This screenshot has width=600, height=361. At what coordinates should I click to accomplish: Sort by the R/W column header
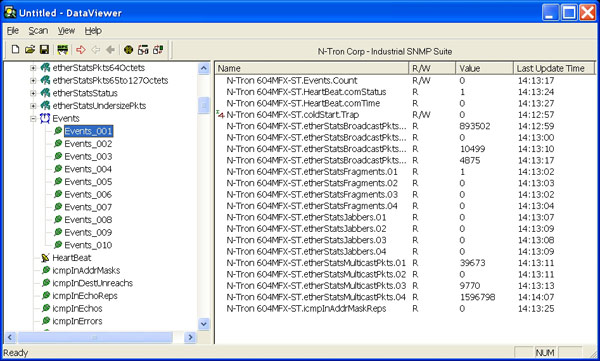(x=432, y=68)
